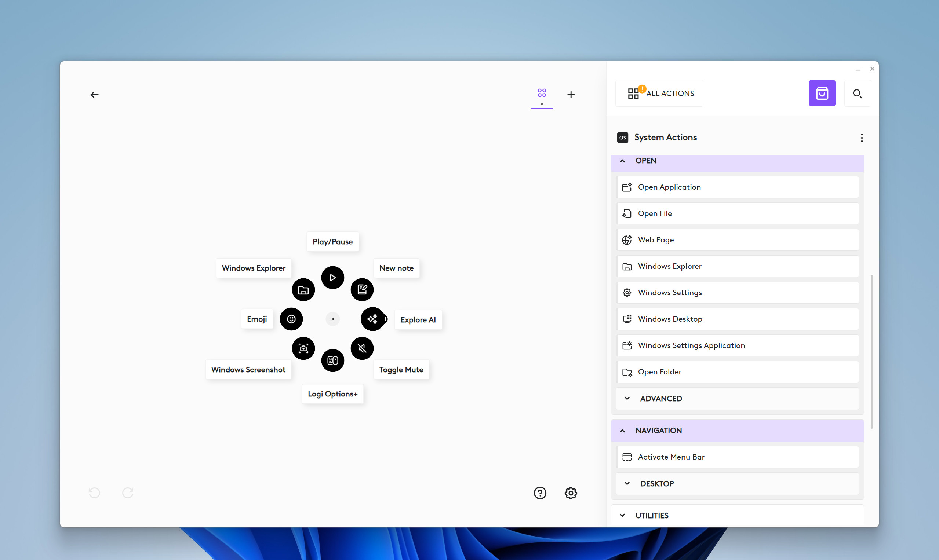Viewport: 939px width, 560px height.
Task: Click the Logi Options+ label
Action: click(x=333, y=394)
